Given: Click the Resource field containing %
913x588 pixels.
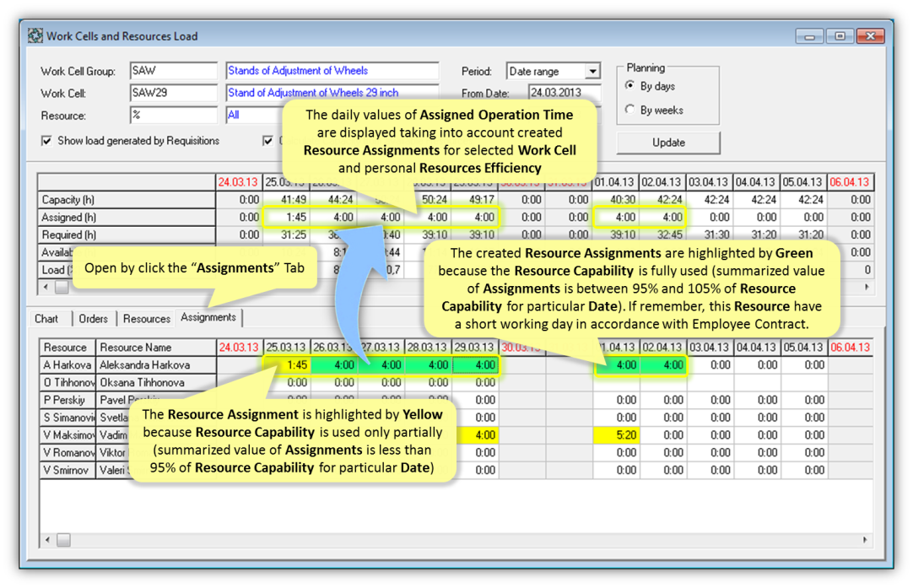Looking at the screenshot, I should [x=174, y=116].
